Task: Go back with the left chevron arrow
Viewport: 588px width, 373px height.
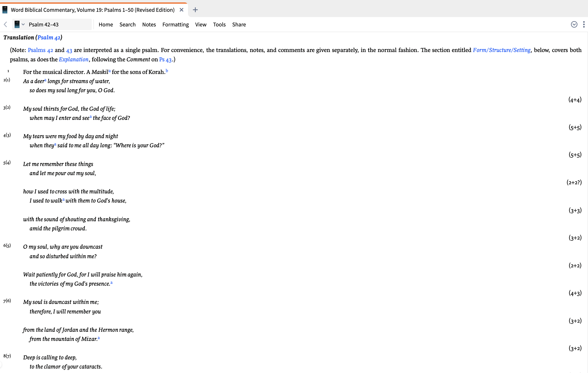Action: coord(5,24)
